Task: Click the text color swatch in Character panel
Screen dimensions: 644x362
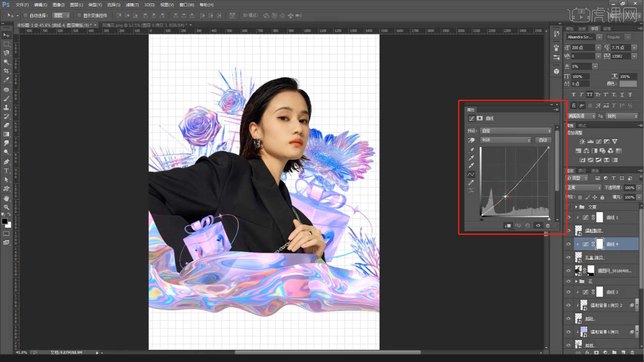Action: (628, 84)
